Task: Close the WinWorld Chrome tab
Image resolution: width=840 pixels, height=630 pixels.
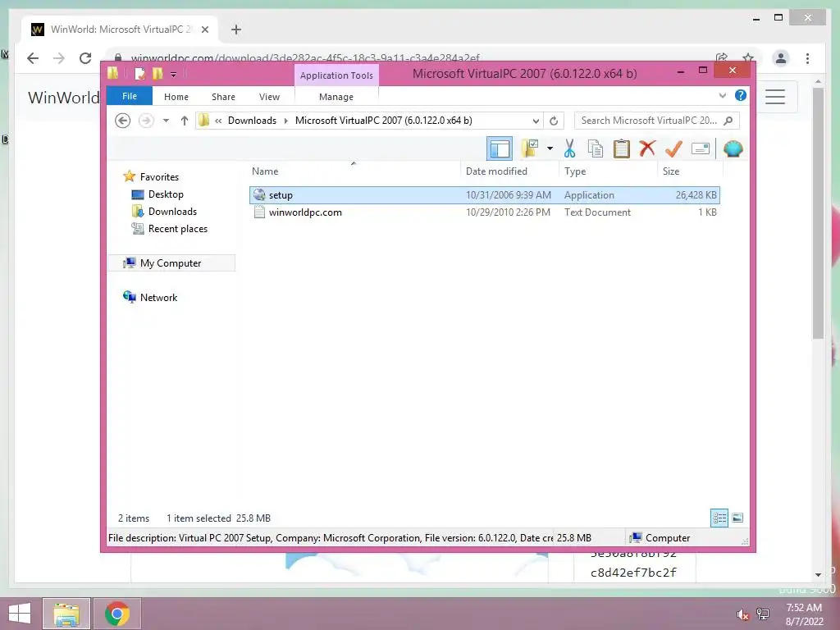Action: [204, 30]
